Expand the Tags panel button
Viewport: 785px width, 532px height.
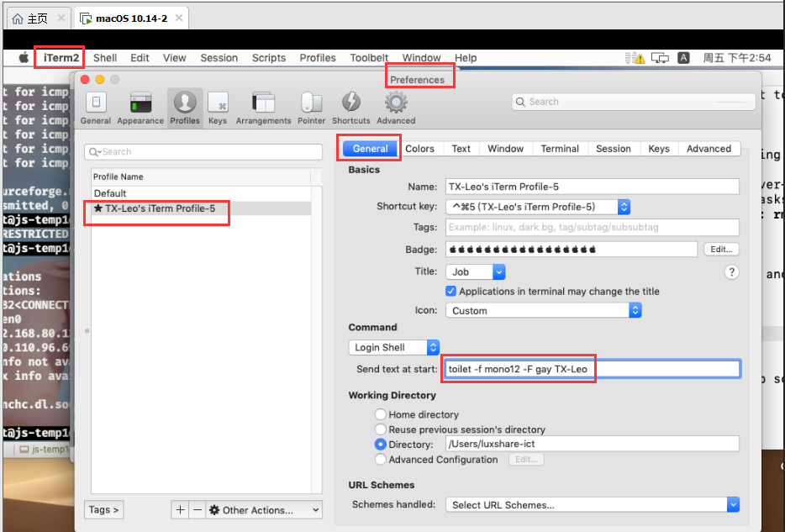103,509
